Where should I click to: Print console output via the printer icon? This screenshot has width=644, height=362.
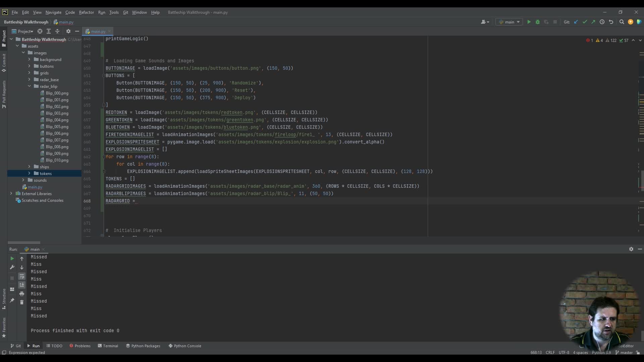pyautogui.click(x=21, y=294)
